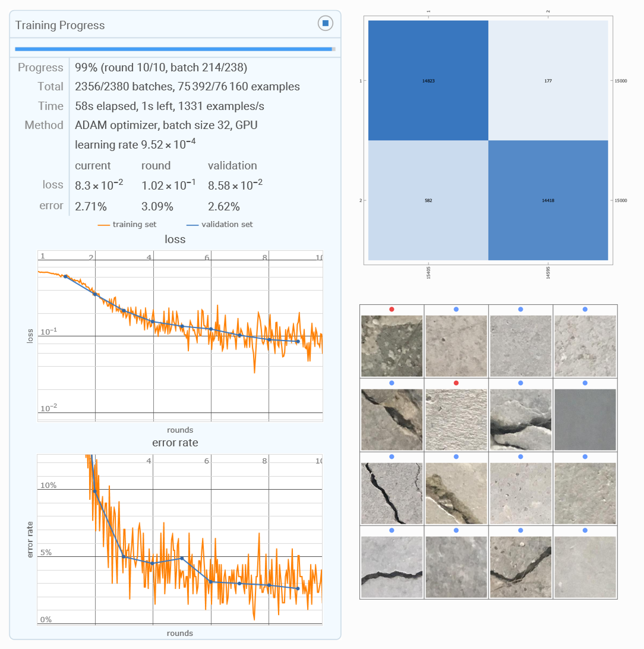Screen dimensions: 644x649
Task: Click the 177 confusion matrix cell
Action: click(548, 80)
